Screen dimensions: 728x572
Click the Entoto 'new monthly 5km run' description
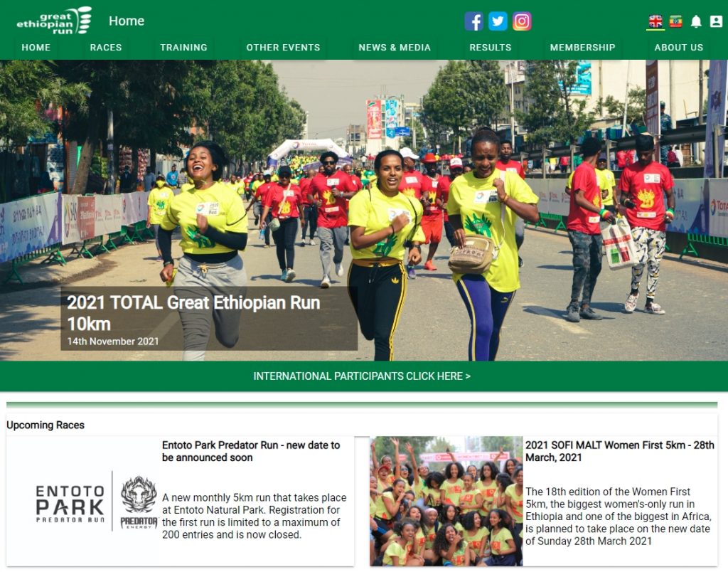pyautogui.click(x=255, y=516)
